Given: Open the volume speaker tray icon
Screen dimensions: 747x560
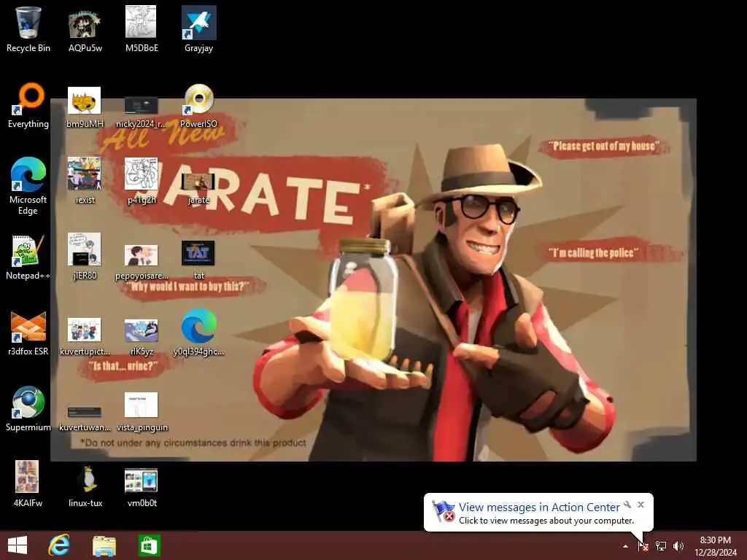Looking at the screenshot, I should (x=678, y=546).
